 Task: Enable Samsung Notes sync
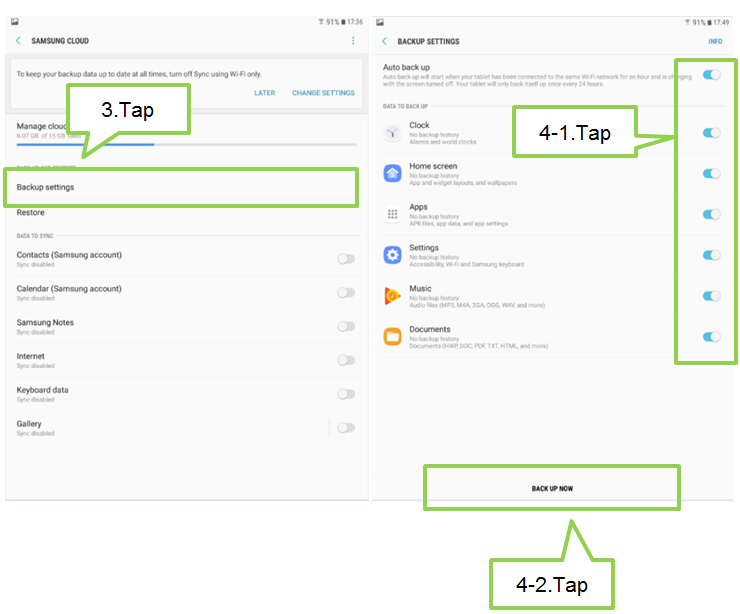point(346,327)
